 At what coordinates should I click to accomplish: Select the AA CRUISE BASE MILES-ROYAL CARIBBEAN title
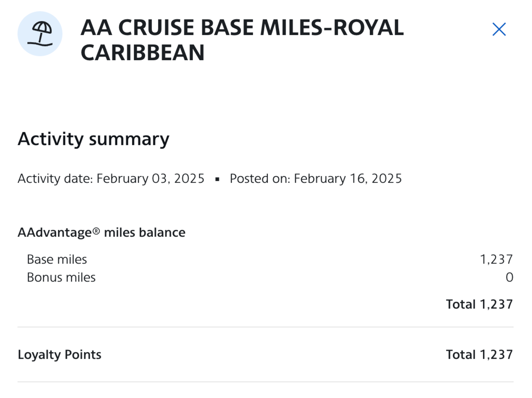[243, 40]
